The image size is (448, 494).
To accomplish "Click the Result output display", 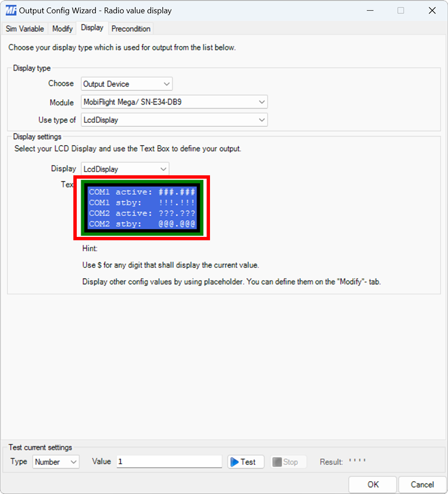I will (357, 462).
